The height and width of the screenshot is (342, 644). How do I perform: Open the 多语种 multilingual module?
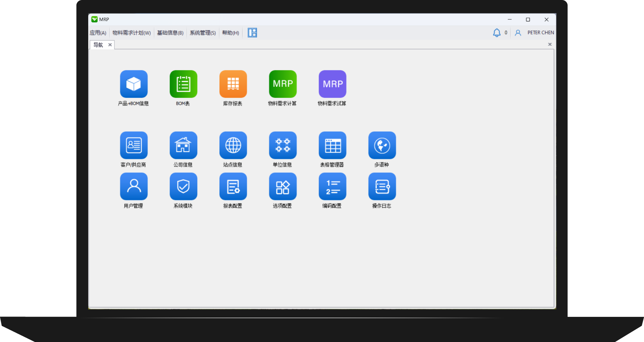[x=382, y=145]
